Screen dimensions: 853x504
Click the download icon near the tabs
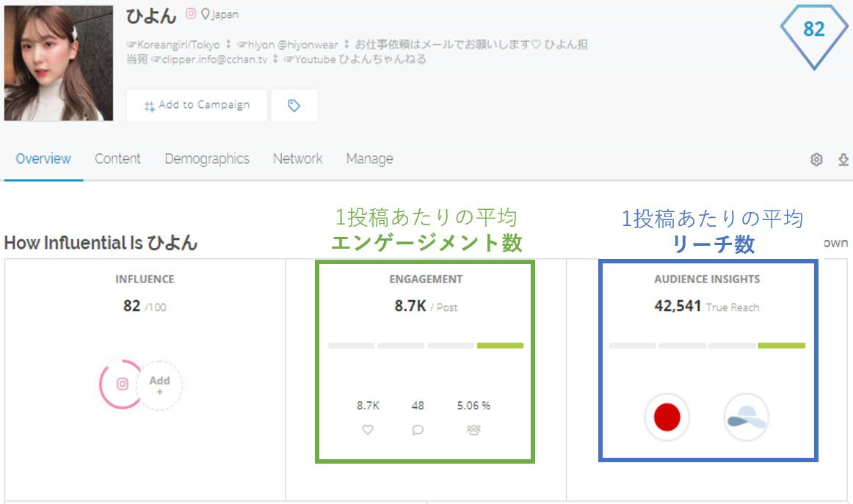843,159
